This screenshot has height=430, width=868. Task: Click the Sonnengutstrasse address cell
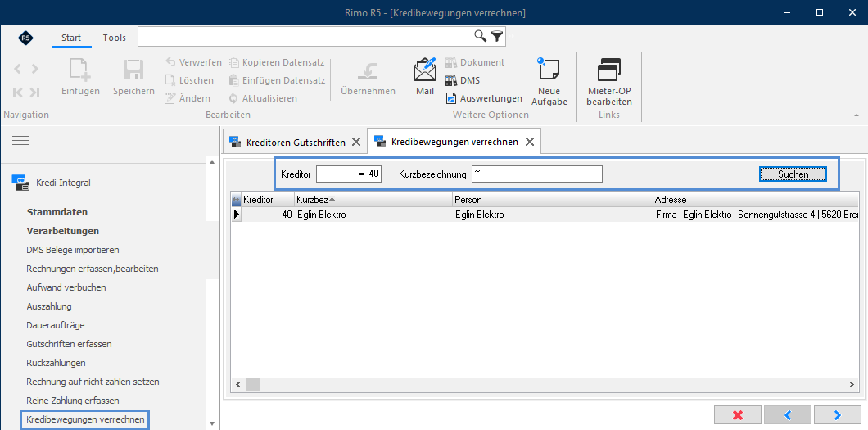coord(756,215)
